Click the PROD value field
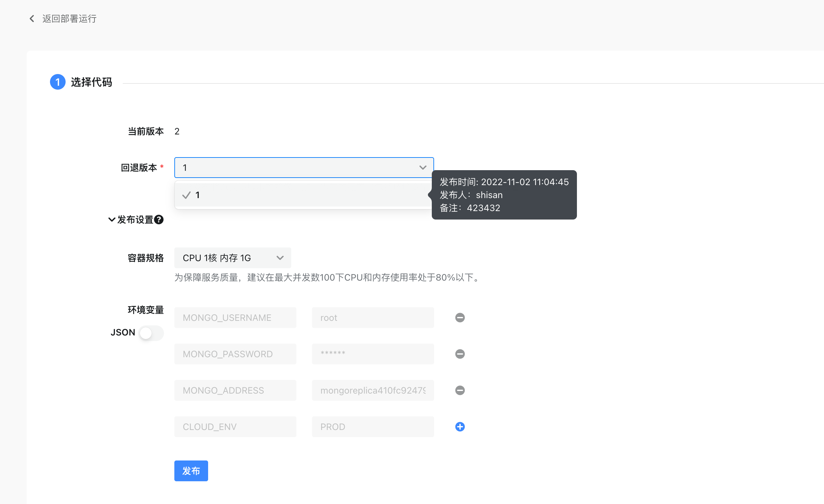824x504 pixels. [x=372, y=427]
